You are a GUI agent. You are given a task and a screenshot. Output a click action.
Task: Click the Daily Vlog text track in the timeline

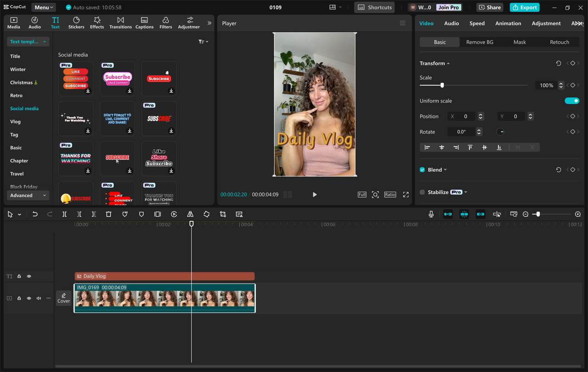pyautogui.click(x=164, y=276)
